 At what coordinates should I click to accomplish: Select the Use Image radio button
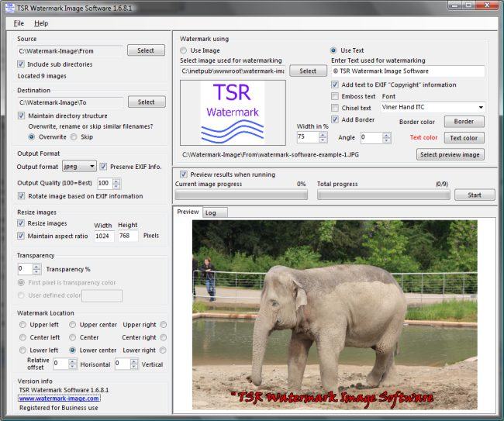(185, 50)
